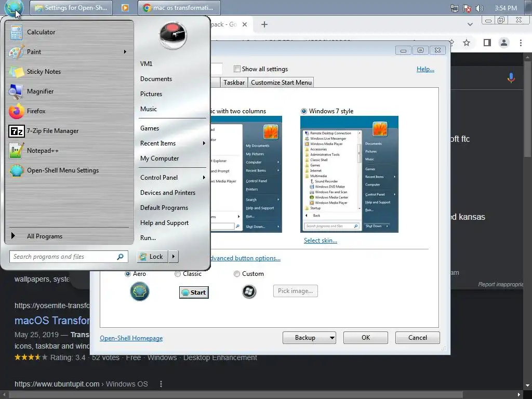Viewport: 532px width, 399px height.
Task: Open 7-Zip File Manager
Action: 69,130
